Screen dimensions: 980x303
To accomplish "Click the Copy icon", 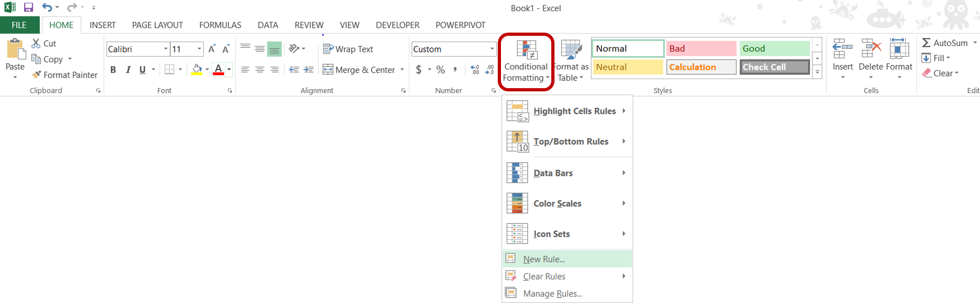I will pyautogui.click(x=36, y=59).
